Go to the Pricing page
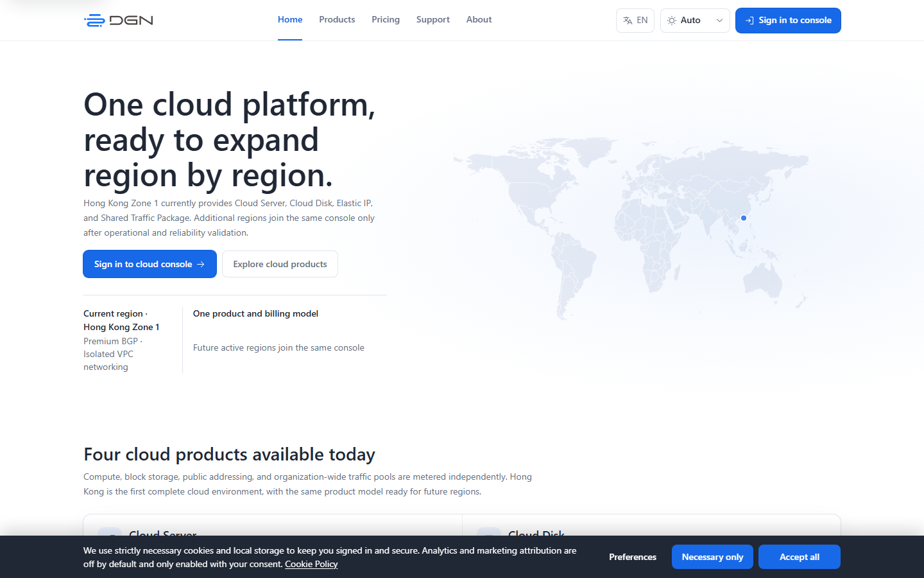Viewport: 924px width, 578px height. 386,20
